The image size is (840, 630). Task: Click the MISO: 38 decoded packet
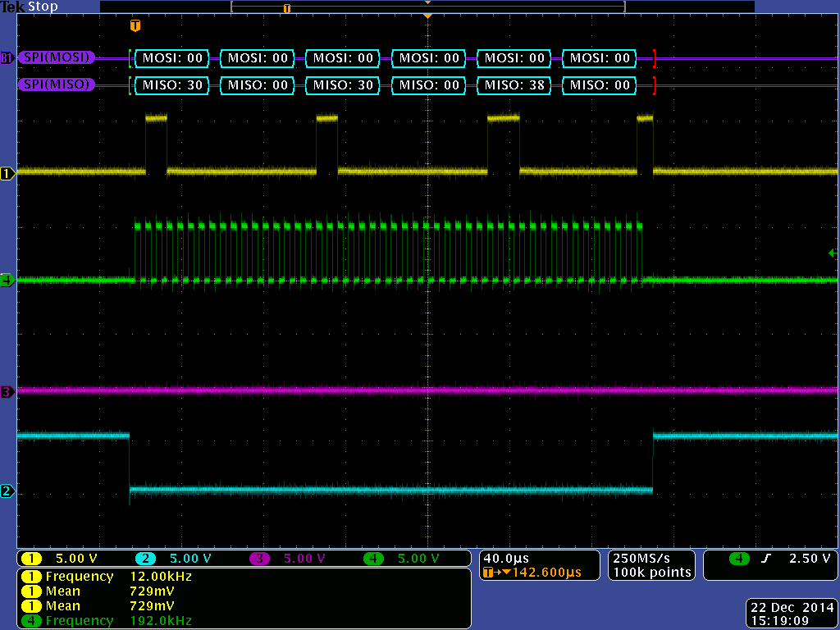(514, 84)
